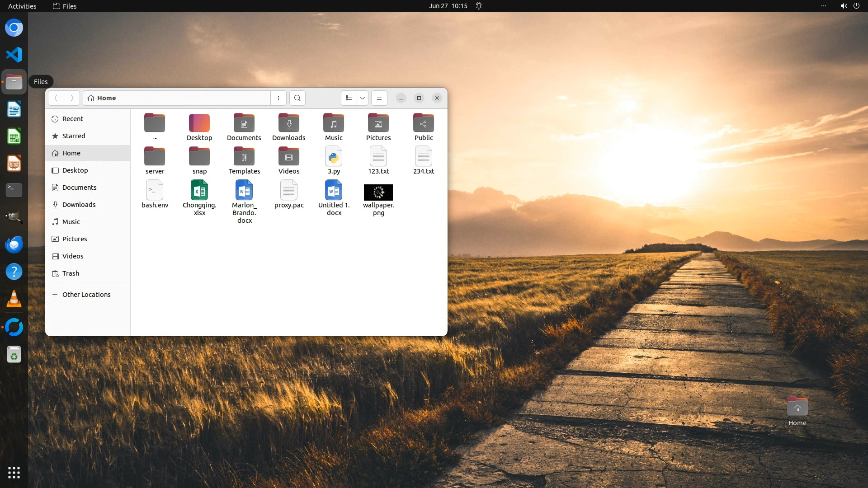The image size is (868, 488).
Task: Open Other Locations in sidebar
Action: 86,295
